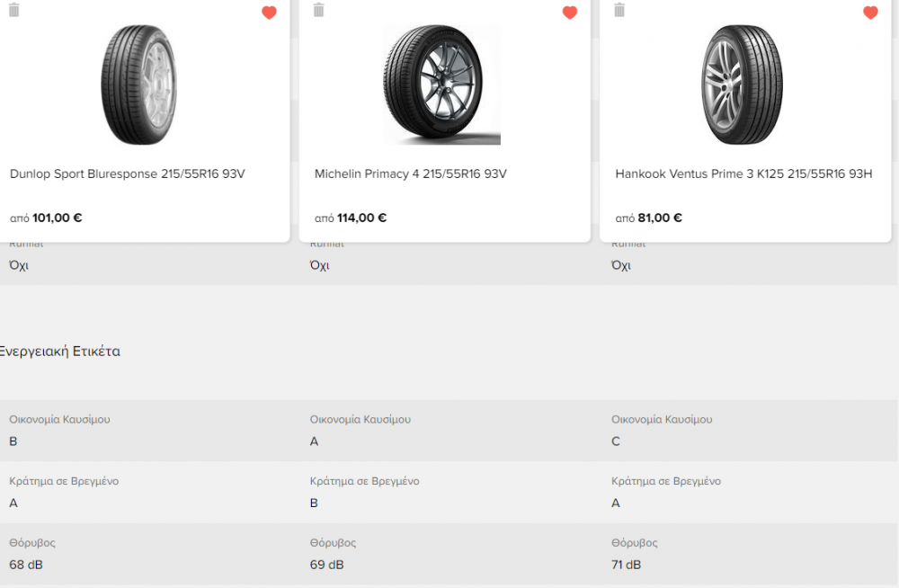Image resolution: width=899 pixels, height=588 pixels.
Task: Click Michelin's Οικονομία Καυσίμου label
Action: click(x=360, y=419)
